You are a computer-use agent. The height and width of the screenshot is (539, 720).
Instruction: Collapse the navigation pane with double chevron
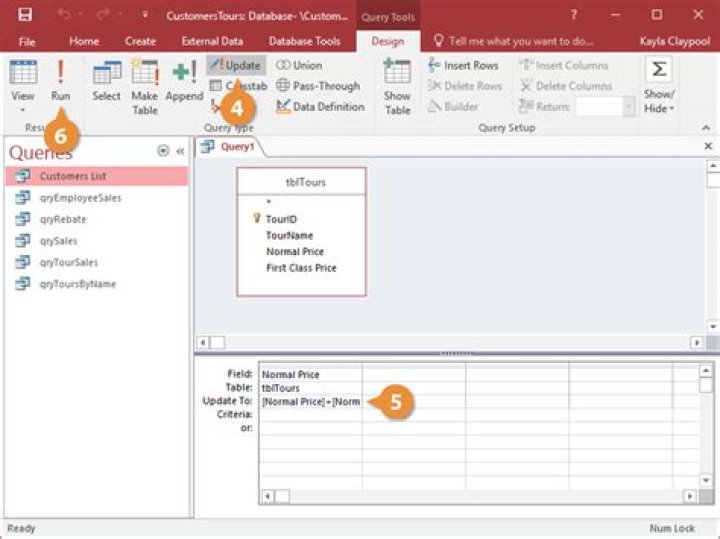pos(180,151)
